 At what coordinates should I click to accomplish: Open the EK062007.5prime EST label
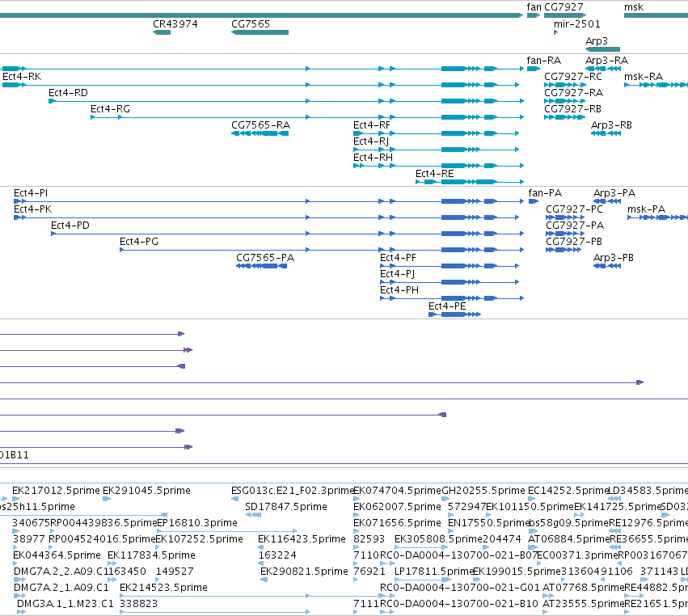point(397,507)
